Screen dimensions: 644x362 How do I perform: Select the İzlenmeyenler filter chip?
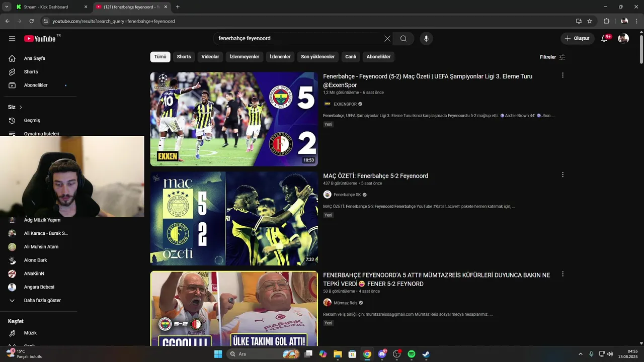pos(245,57)
